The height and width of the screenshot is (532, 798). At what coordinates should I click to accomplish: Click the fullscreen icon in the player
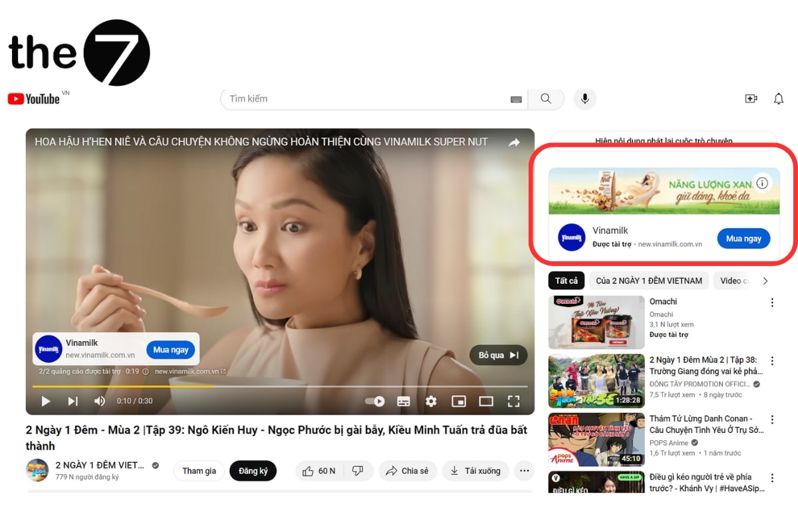[513, 401]
